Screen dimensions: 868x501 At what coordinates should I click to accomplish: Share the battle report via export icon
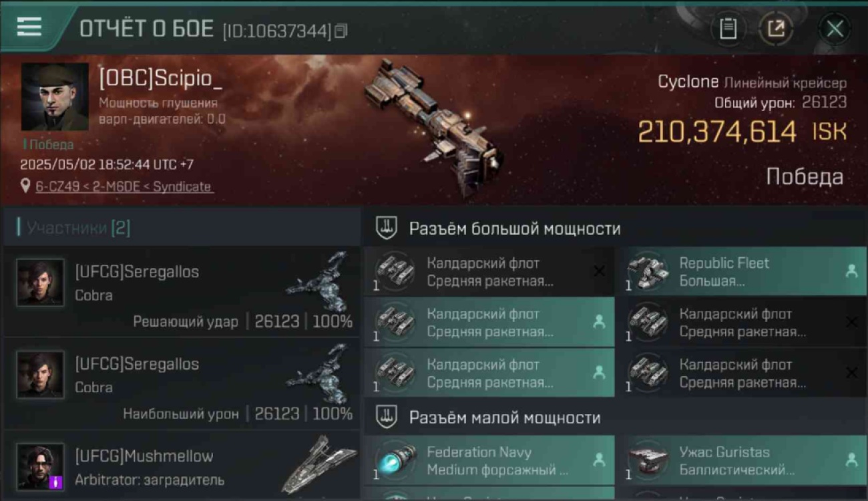[x=776, y=28]
